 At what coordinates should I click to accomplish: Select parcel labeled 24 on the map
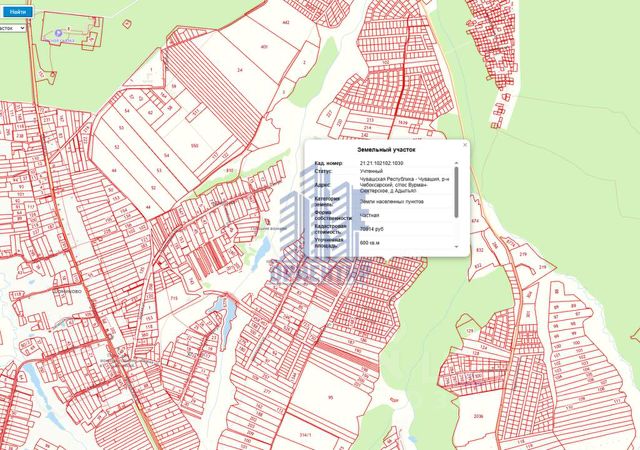tap(240, 70)
